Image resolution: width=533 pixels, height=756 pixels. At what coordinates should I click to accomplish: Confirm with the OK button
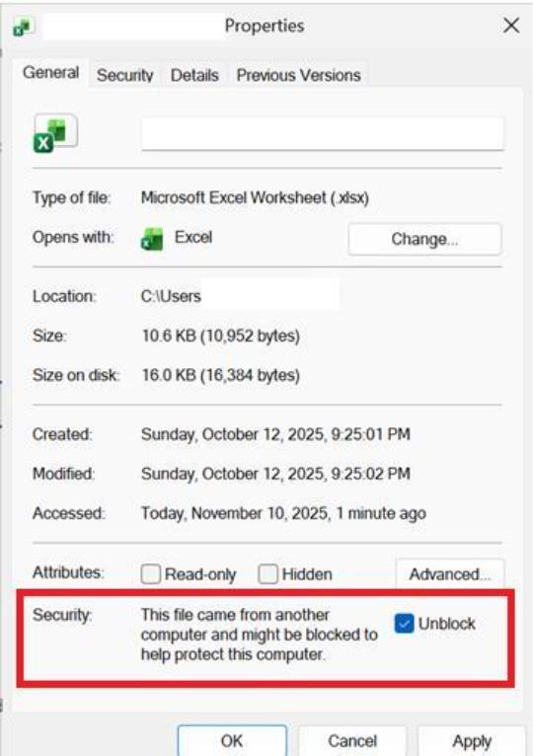click(x=232, y=740)
